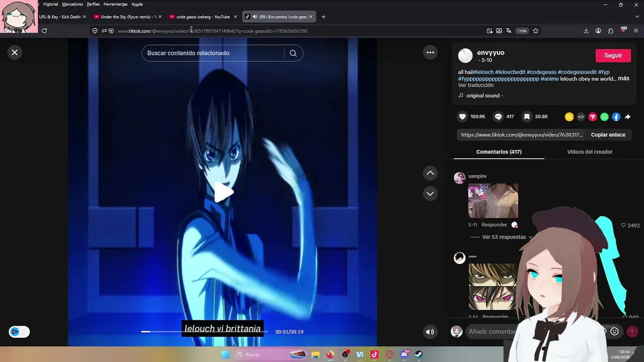644x362 pixels.
Task: Open the Marcadores menu
Action: 72,4
